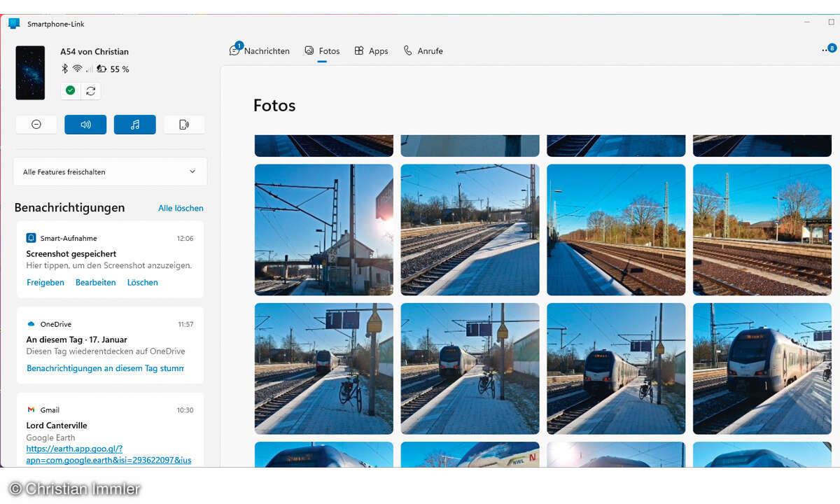840x504 pixels.
Task: Click the Wi-Fi status icon
Action: pos(77,69)
